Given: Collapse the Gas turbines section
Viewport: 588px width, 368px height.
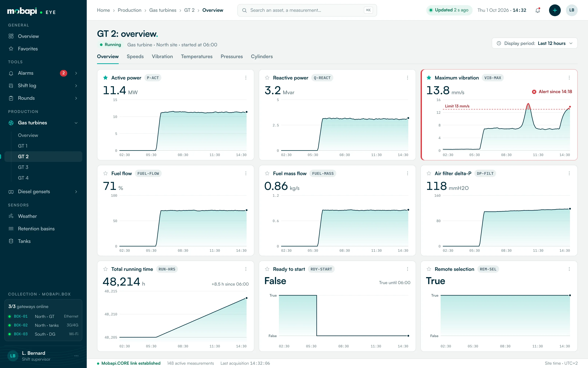Looking at the screenshot, I should [76, 123].
